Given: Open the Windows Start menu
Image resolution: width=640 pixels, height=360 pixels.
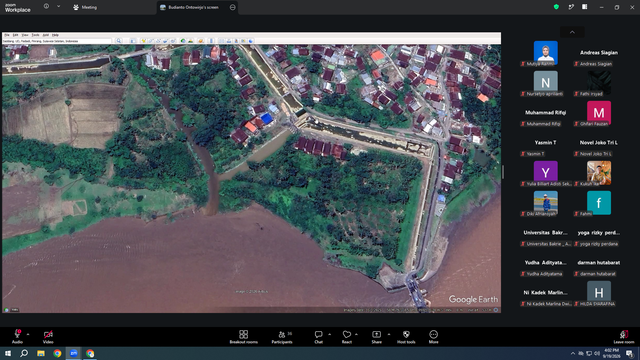Looking at the screenshot, I should click(x=8, y=353).
